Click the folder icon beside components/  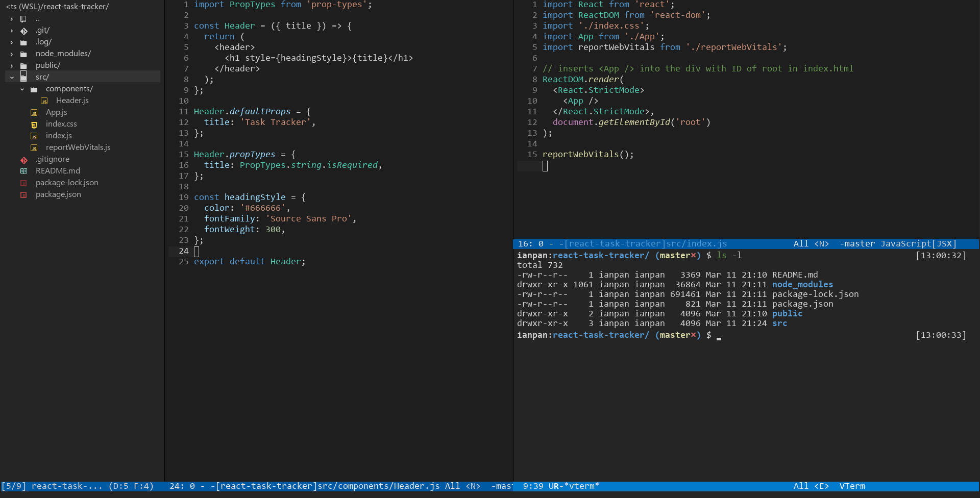point(34,89)
